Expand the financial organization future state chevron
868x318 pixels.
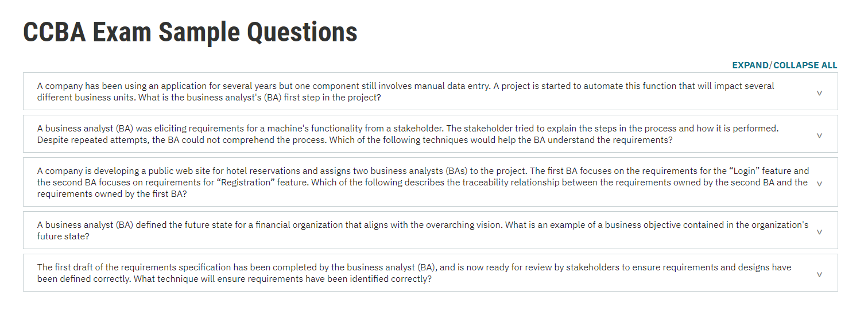coord(819,231)
